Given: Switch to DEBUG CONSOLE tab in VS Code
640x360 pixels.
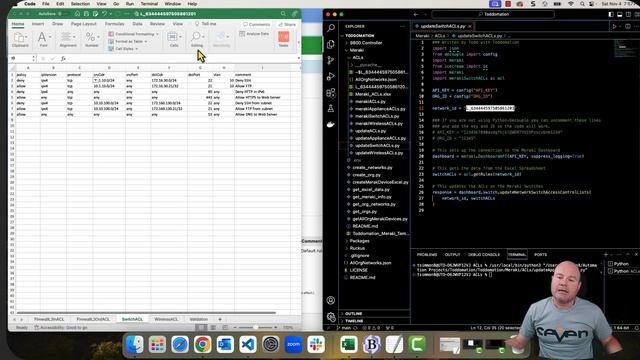Looking at the screenshot, I should 484,255.
